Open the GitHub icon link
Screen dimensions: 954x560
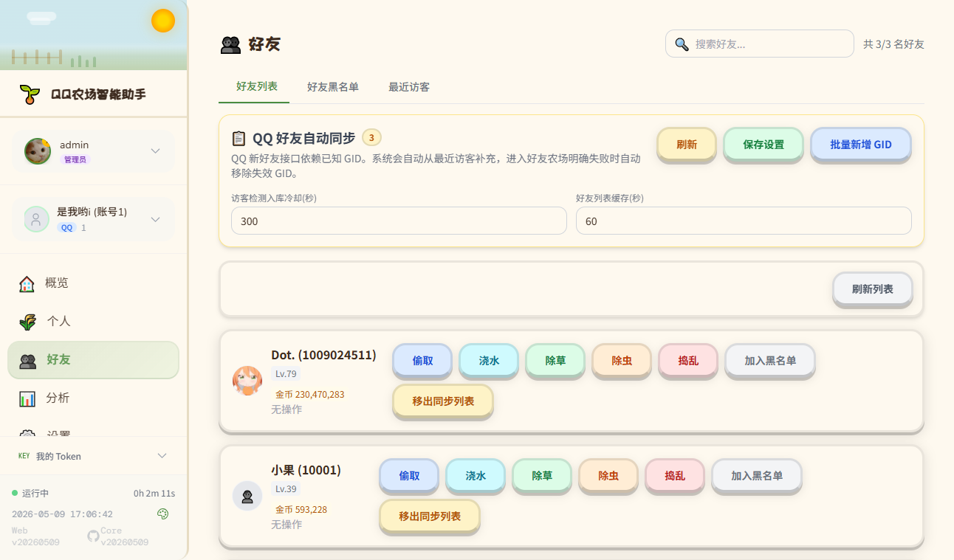click(93, 536)
